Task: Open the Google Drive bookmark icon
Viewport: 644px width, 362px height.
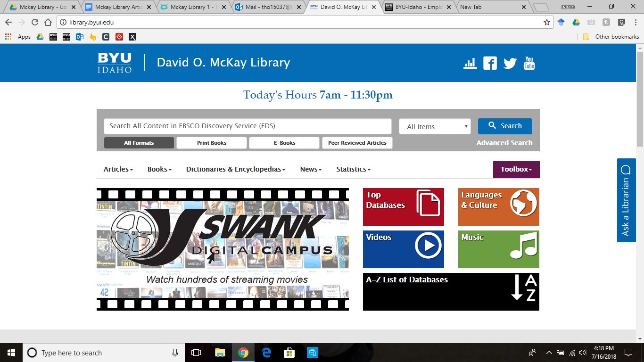Action: (x=40, y=36)
